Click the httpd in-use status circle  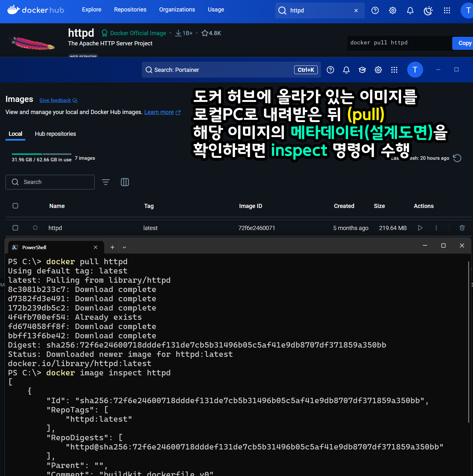[x=35, y=228]
